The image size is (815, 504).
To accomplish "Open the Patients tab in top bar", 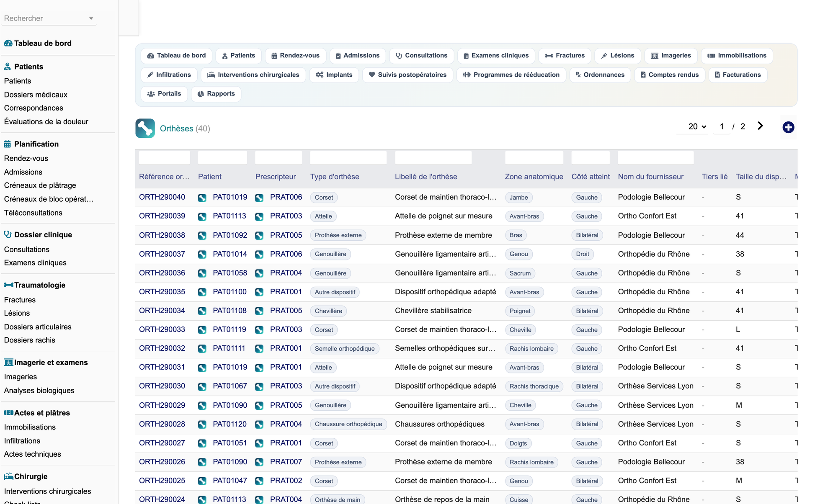I will click(x=238, y=56).
